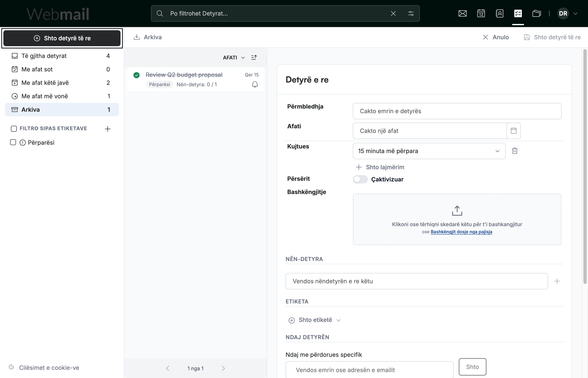
Task: Click the share user email field
Action: [x=369, y=370]
